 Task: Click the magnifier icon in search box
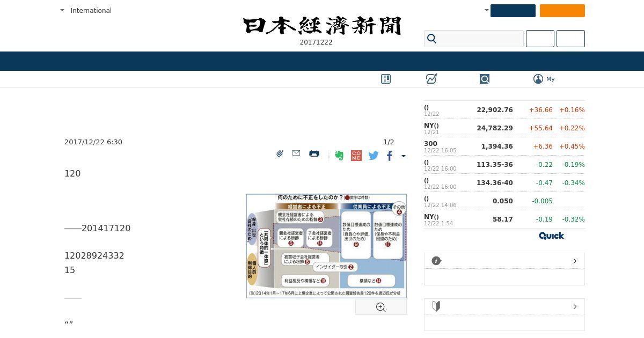coord(432,39)
